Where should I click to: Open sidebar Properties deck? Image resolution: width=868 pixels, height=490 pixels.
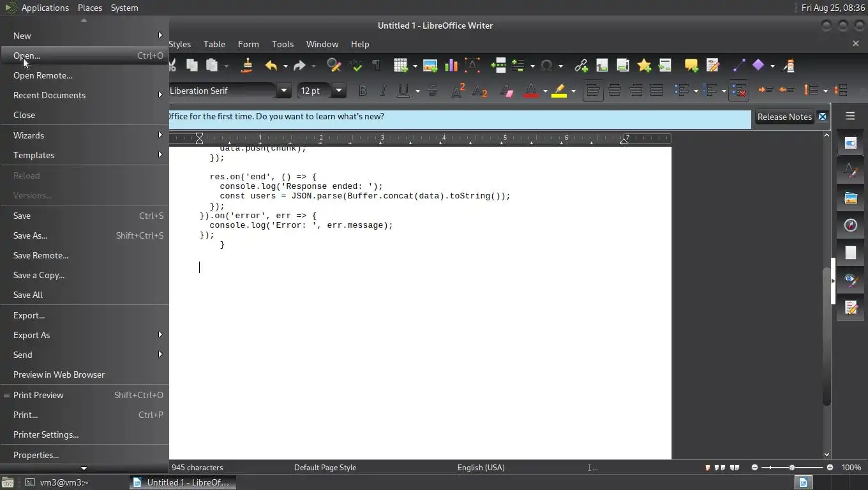850,143
